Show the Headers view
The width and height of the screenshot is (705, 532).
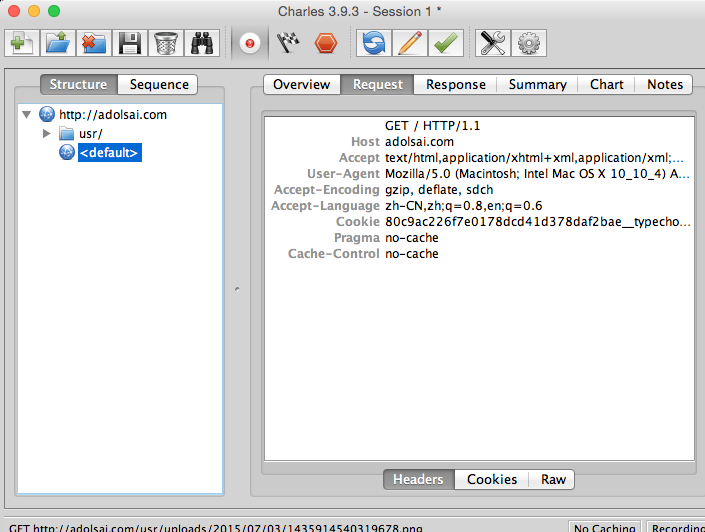pyautogui.click(x=419, y=479)
